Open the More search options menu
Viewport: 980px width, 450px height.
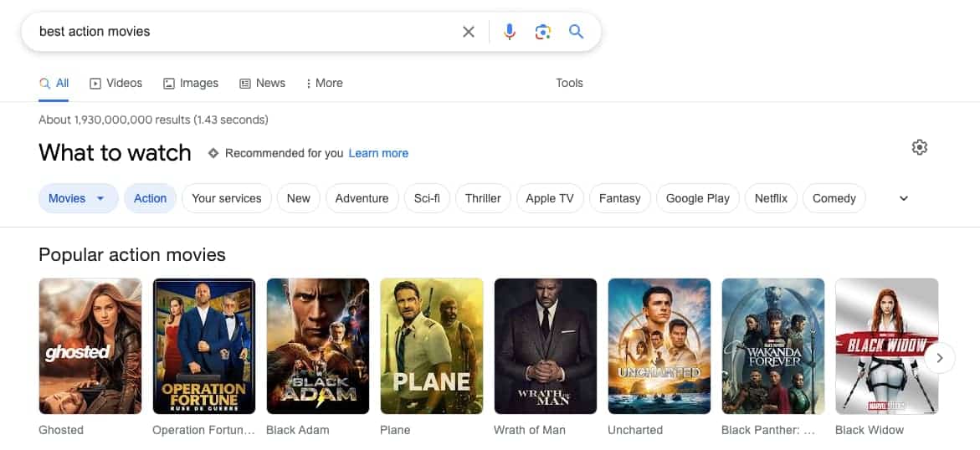(324, 83)
